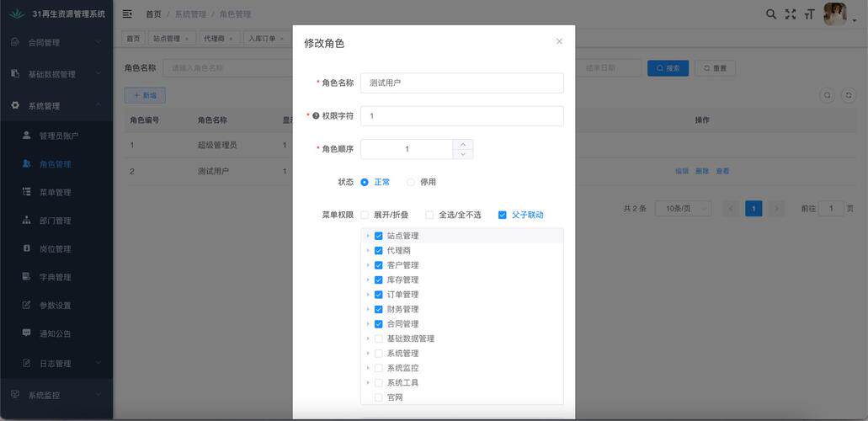Image resolution: width=868 pixels, height=421 pixels.
Task: Click the 搜索 search button
Action: click(668, 68)
